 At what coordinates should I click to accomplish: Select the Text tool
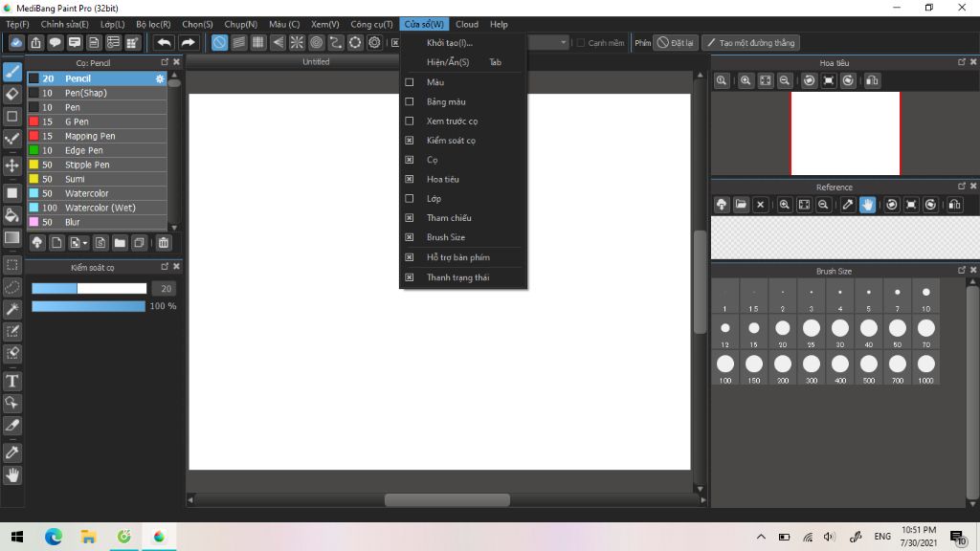(x=11, y=381)
